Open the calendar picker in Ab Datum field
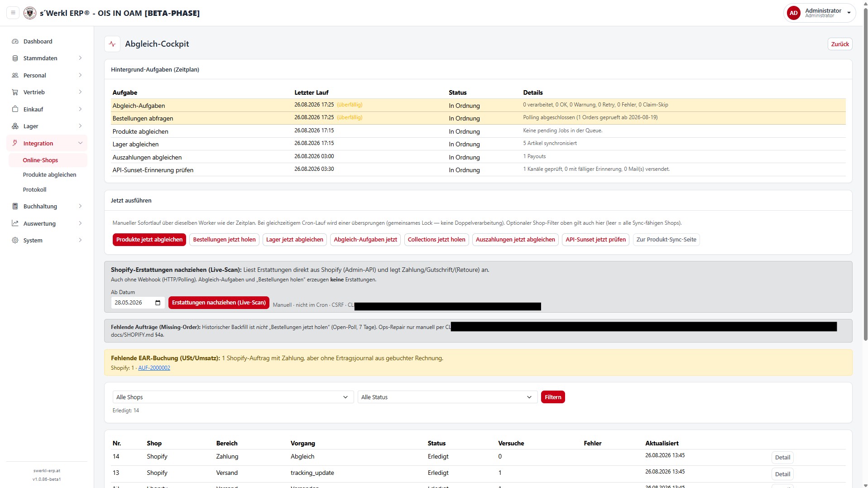Image resolution: width=868 pixels, height=488 pixels. coord(158,303)
